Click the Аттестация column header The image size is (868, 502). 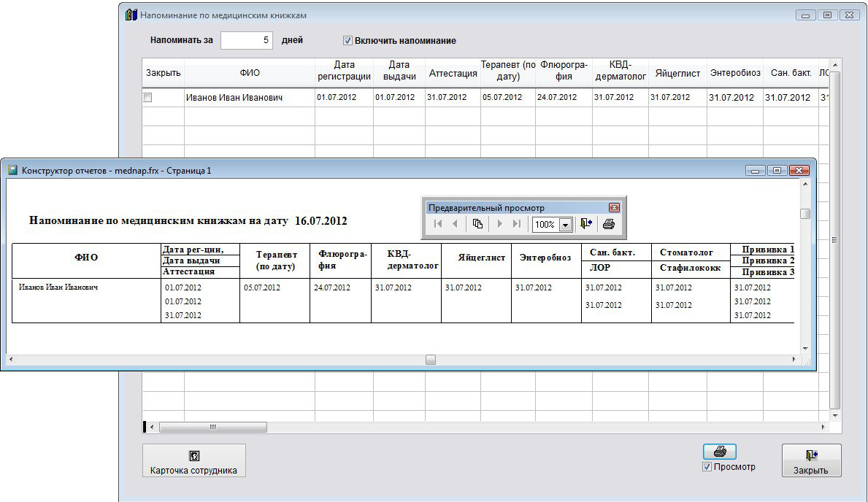tap(453, 73)
